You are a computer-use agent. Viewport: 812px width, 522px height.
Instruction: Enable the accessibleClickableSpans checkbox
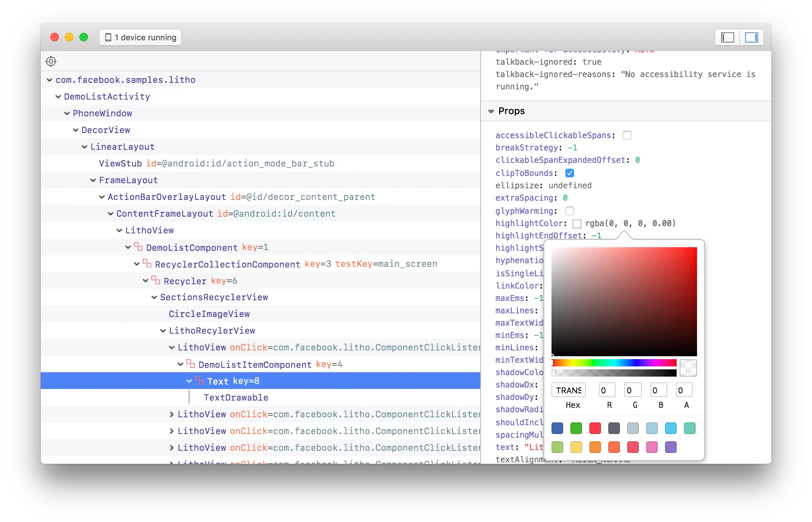tap(627, 135)
